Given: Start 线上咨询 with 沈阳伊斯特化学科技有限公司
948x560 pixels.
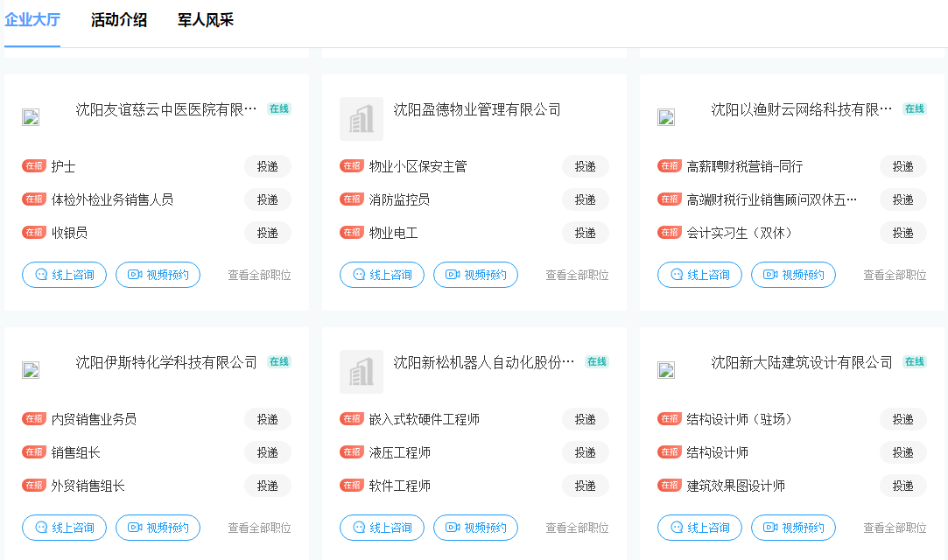Looking at the screenshot, I should click(65, 528).
